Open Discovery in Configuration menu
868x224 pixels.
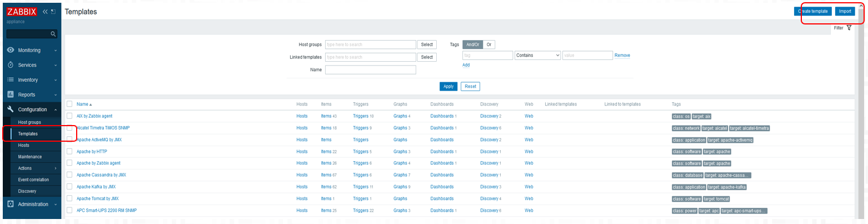pos(28,191)
